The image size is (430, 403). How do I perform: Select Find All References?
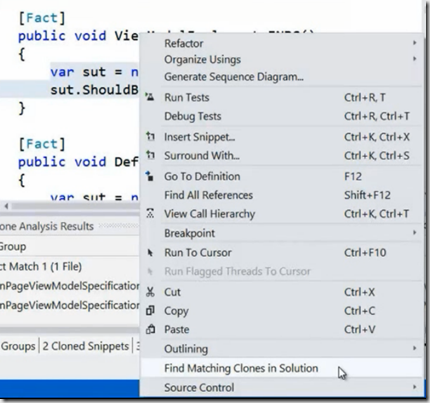(x=281, y=195)
